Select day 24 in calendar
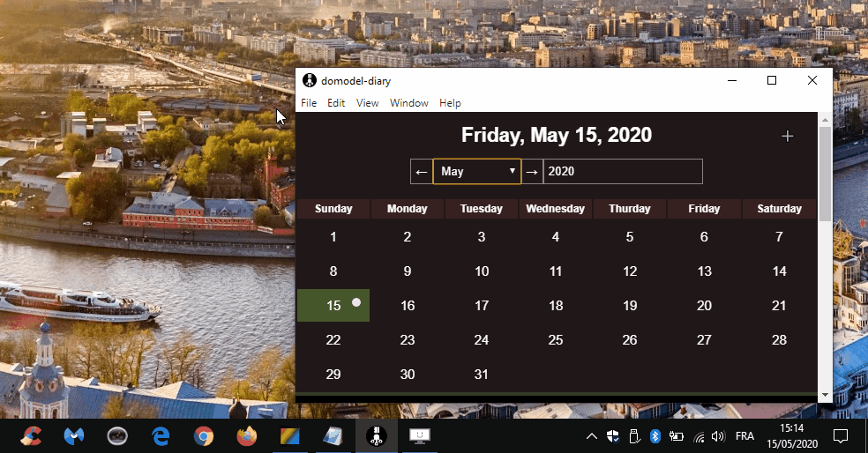Image resolution: width=868 pixels, height=453 pixels. [482, 339]
